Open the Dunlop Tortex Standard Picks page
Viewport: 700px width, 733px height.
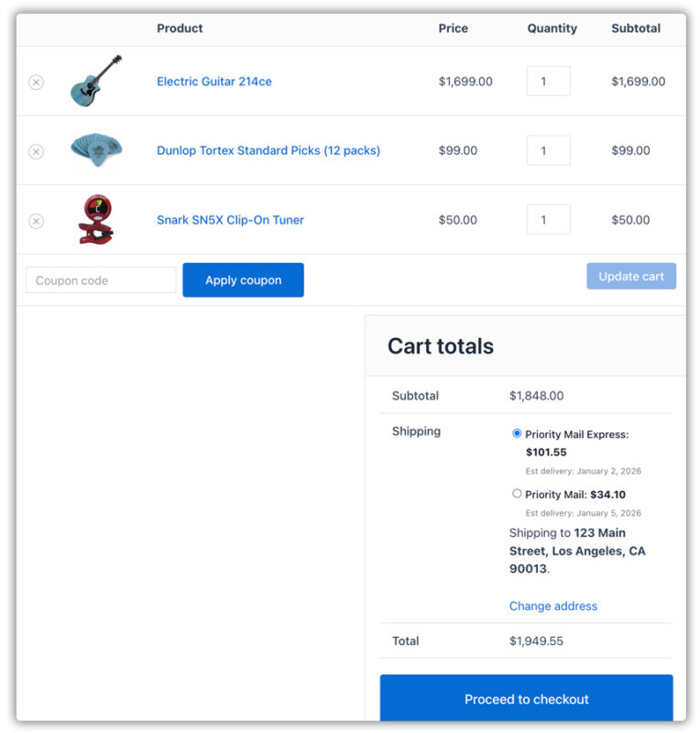point(268,150)
